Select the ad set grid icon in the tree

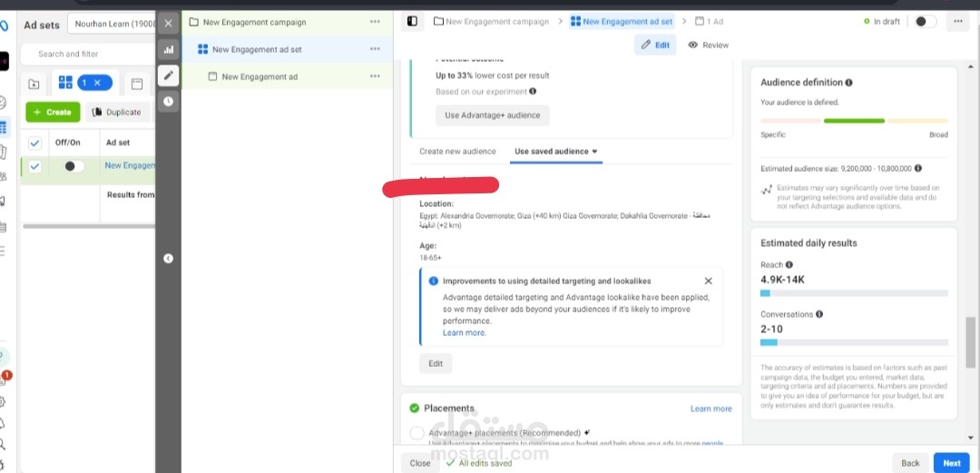click(202, 49)
